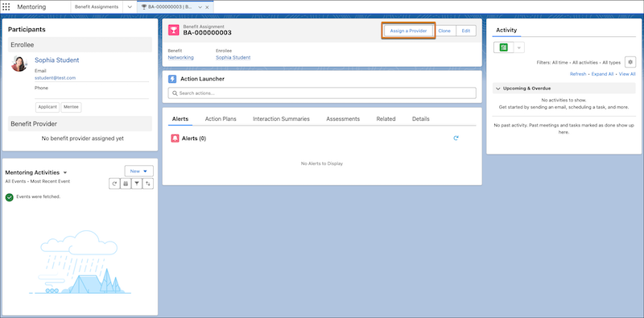Collapse the Upcoming & Overdue section
644x318 pixels.
[x=498, y=89]
